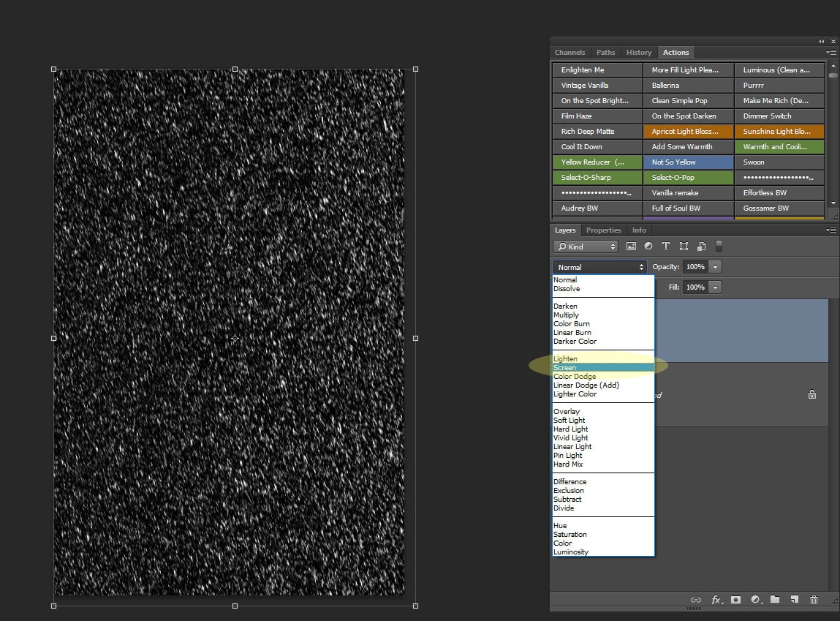The width and height of the screenshot is (840, 621).
Task: Create new fill or adjustment layer
Action: [755, 600]
